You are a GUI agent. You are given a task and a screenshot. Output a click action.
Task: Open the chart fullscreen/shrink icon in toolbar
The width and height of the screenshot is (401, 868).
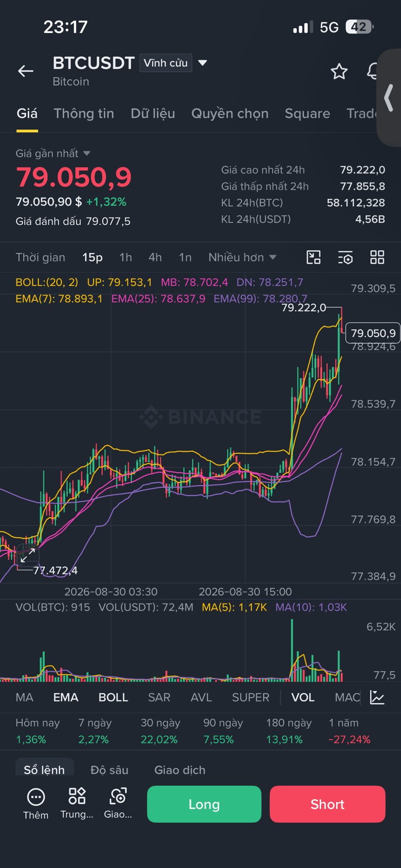pyautogui.click(x=314, y=257)
